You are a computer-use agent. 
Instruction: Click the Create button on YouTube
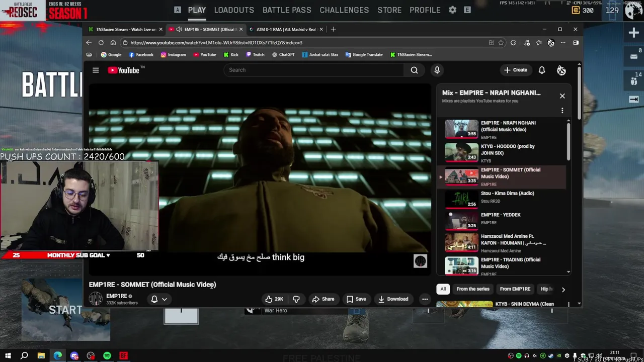pos(516,70)
